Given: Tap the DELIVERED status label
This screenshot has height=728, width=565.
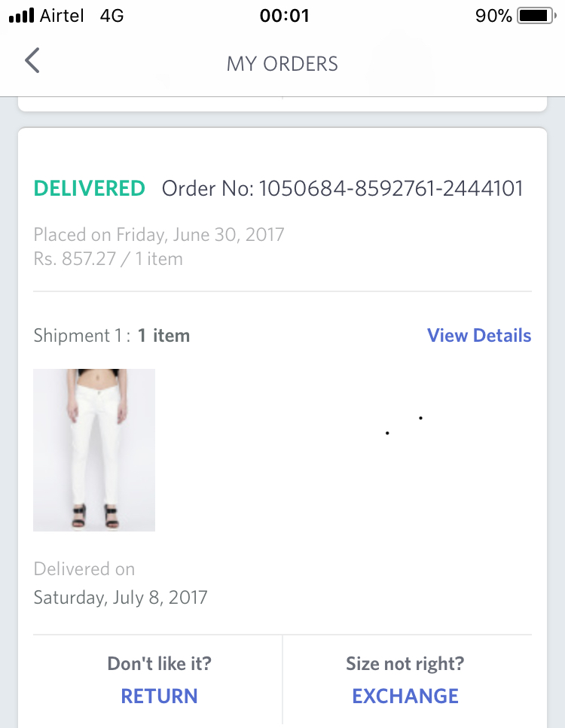Looking at the screenshot, I should click(89, 188).
